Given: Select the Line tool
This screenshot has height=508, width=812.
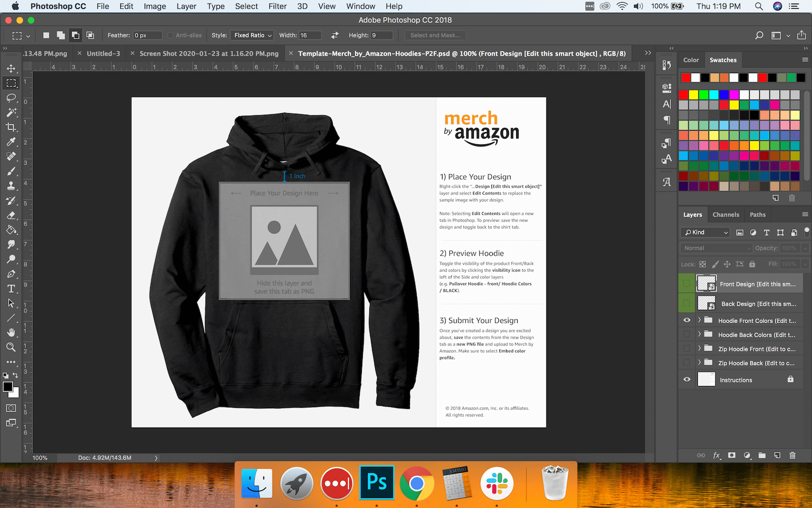Looking at the screenshot, I should coord(11,318).
